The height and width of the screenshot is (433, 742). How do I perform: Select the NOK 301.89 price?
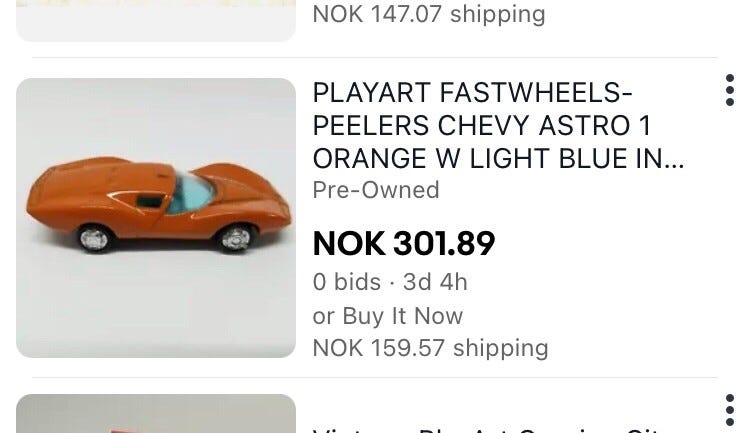[404, 244]
